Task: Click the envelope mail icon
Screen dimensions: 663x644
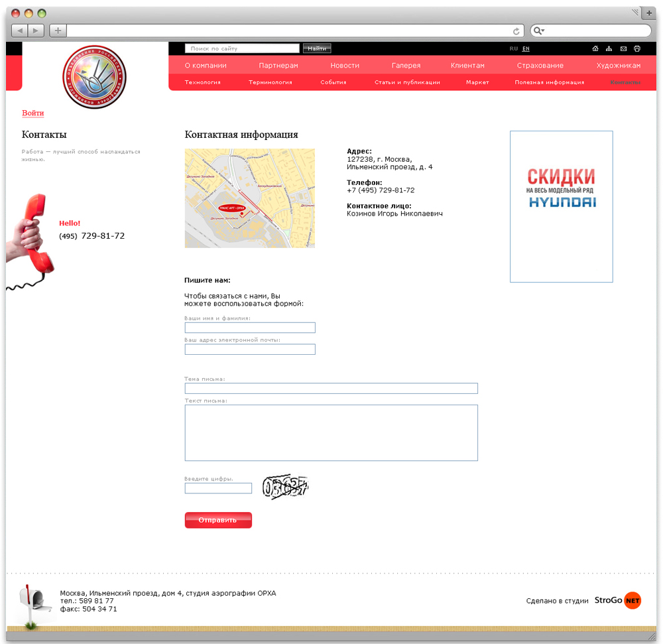Action: coord(623,48)
